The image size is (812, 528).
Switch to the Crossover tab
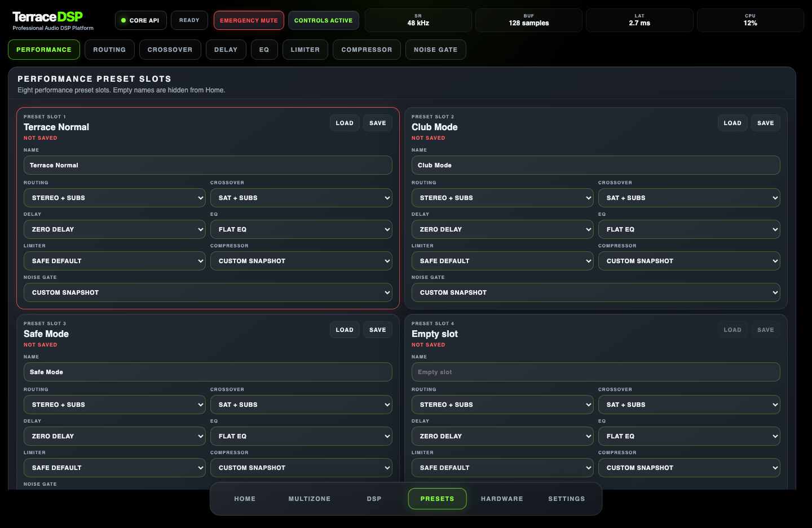click(x=170, y=50)
